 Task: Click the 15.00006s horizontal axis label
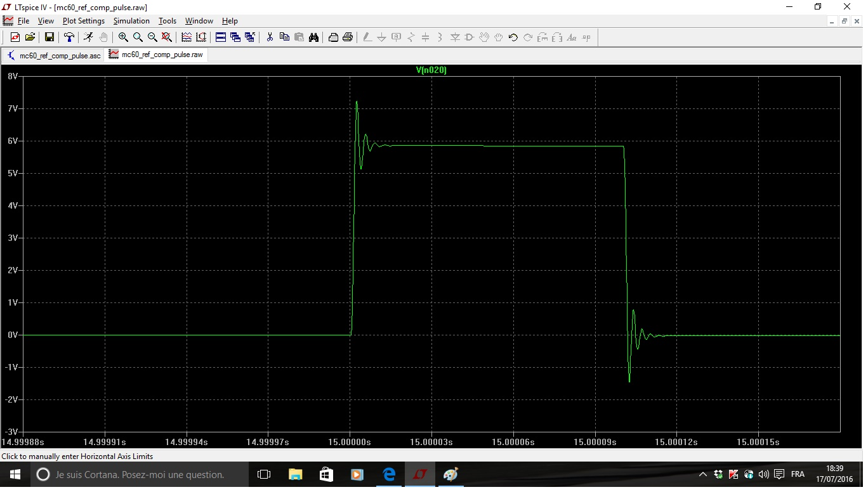513,441
